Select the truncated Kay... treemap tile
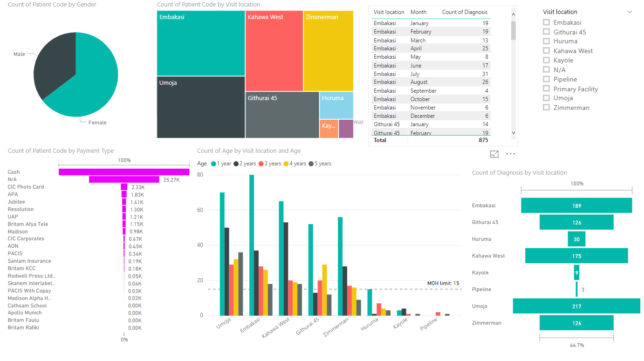This screenshot has height=361, width=644. coord(329,129)
